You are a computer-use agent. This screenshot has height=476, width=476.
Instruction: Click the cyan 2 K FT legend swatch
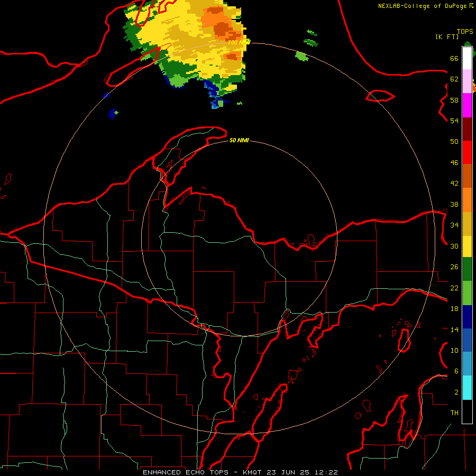click(x=467, y=388)
